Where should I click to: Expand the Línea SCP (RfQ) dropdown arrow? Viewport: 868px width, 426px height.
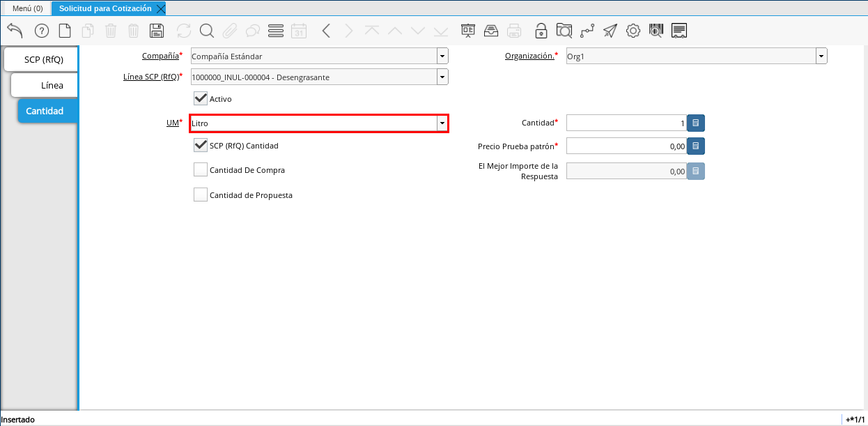[x=442, y=77]
